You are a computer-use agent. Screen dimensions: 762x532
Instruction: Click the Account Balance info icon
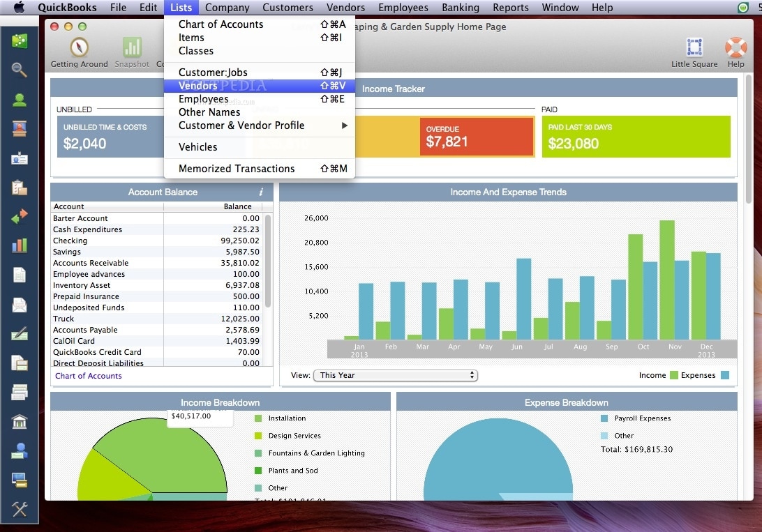click(261, 192)
